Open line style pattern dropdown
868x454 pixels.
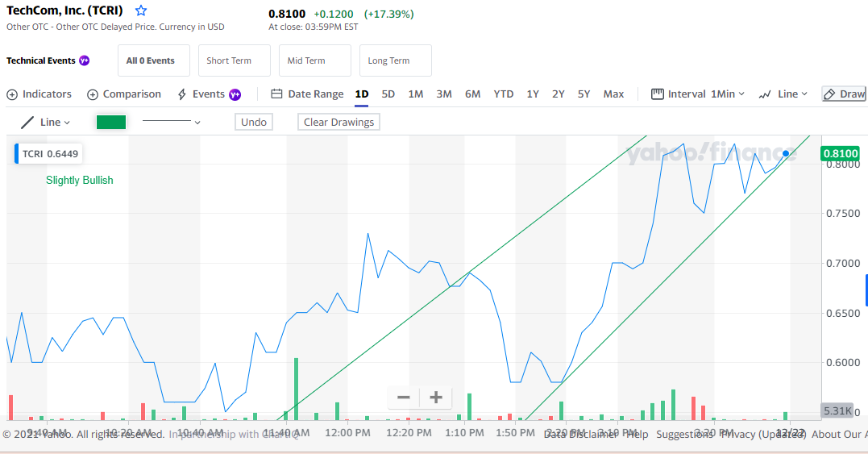(171, 122)
